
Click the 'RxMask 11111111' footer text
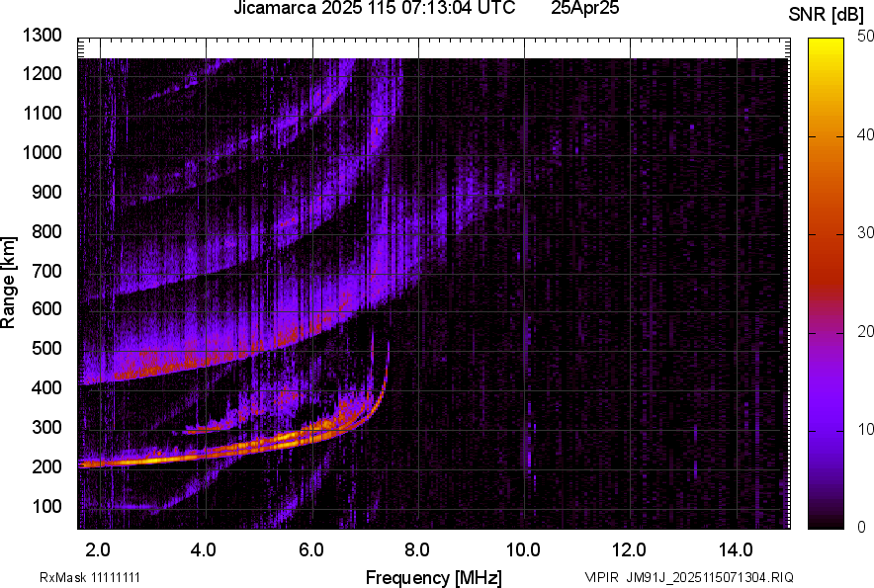point(90,577)
